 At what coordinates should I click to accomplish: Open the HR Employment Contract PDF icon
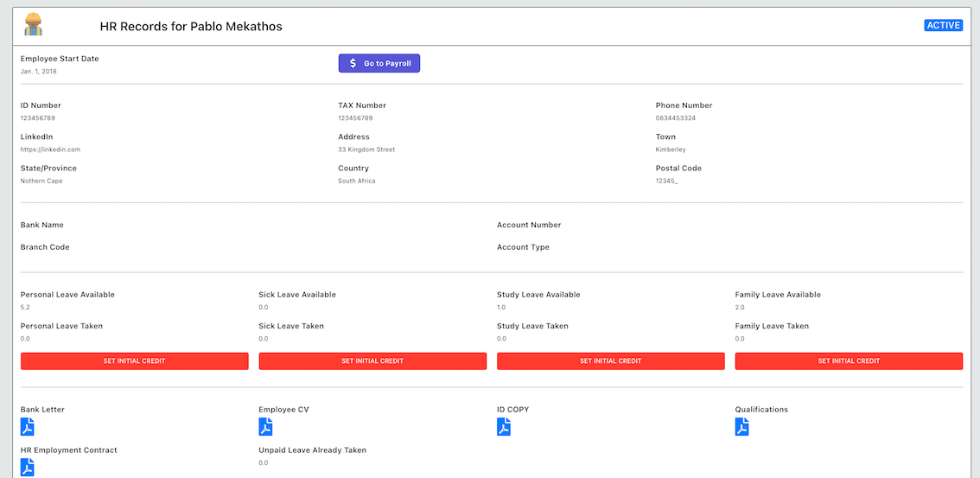point(28,468)
